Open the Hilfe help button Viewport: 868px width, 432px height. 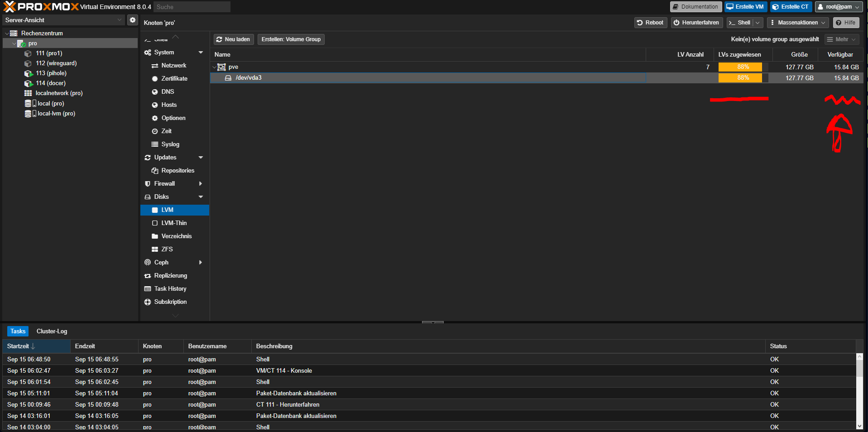[846, 23]
